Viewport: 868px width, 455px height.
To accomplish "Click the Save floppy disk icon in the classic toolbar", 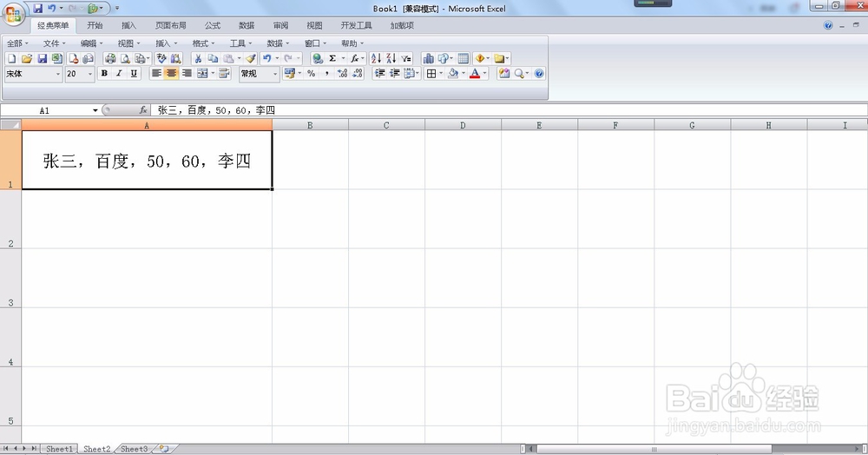I will 42,58.
